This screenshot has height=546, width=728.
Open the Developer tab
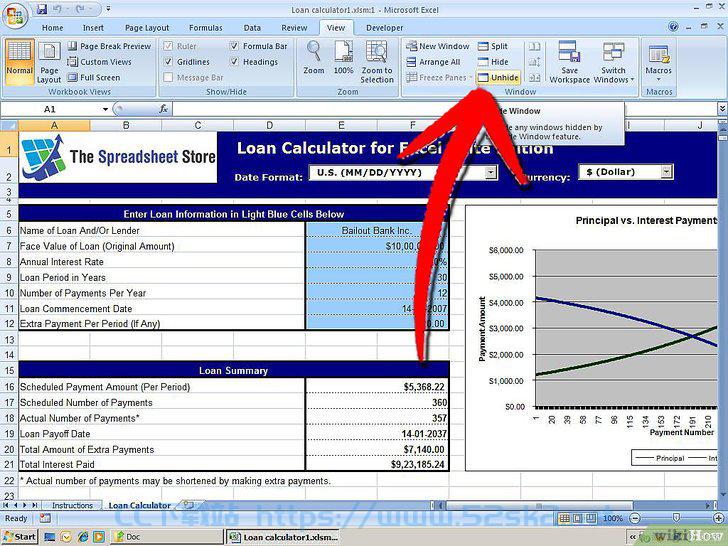coord(384,28)
